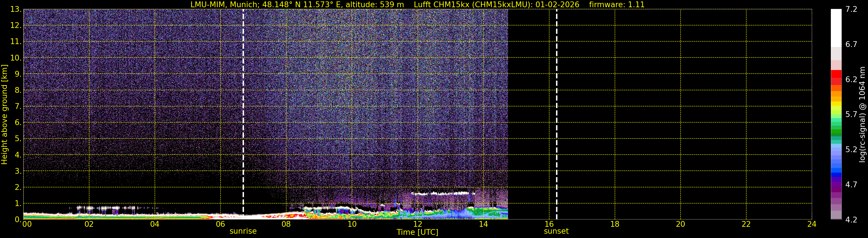The image size is (868, 238).
Task: Click the '06' time tick label
Action: (220, 224)
